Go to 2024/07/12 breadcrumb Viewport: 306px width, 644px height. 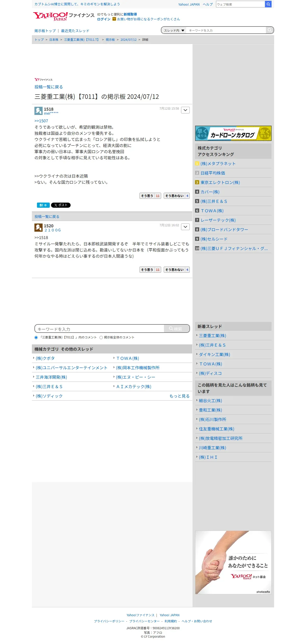coord(129,40)
